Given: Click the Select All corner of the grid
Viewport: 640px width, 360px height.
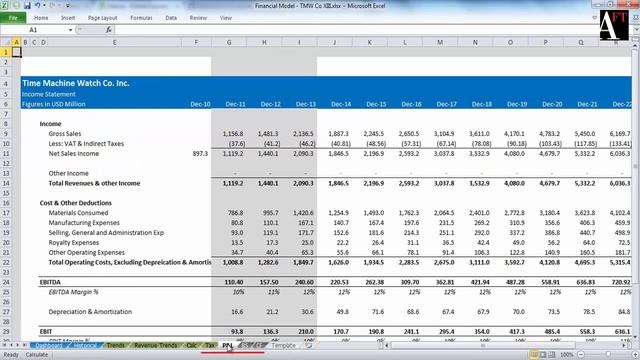Looking at the screenshot, I should point(6,42).
